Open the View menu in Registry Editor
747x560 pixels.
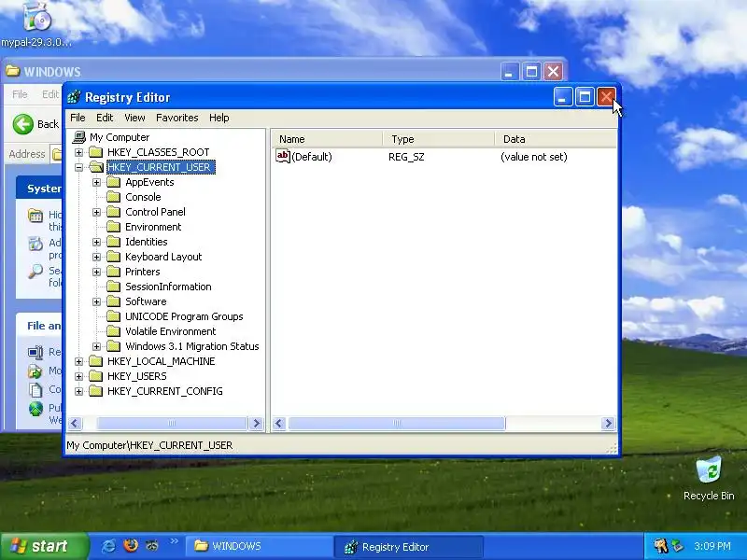134,118
